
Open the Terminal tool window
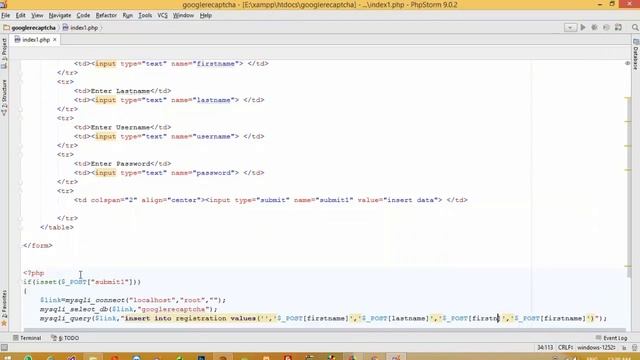(27, 338)
